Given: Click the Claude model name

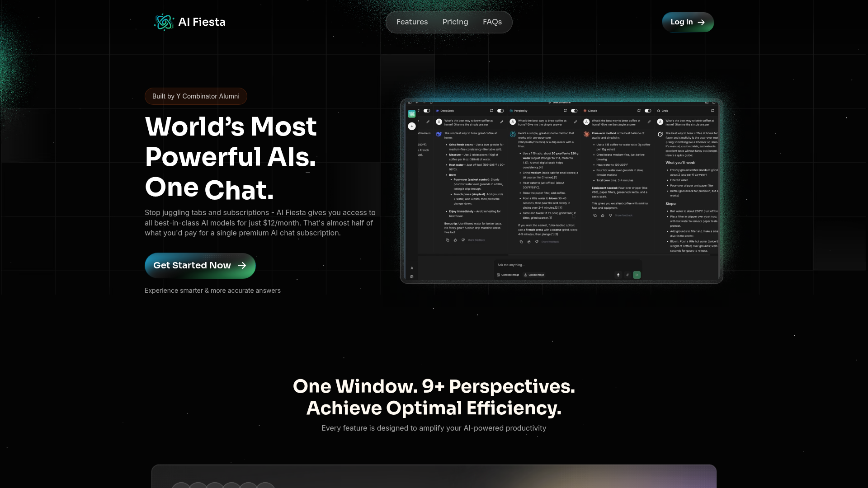Looking at the screenshot, I should coord(592,111).
